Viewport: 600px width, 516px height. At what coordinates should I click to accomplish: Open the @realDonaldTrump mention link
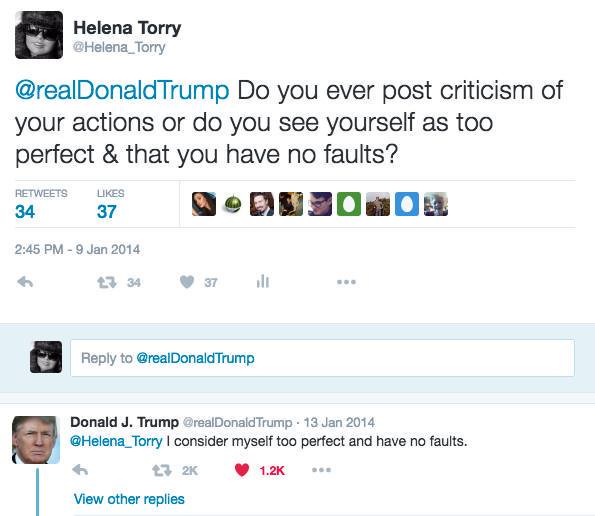coord(122,91)
